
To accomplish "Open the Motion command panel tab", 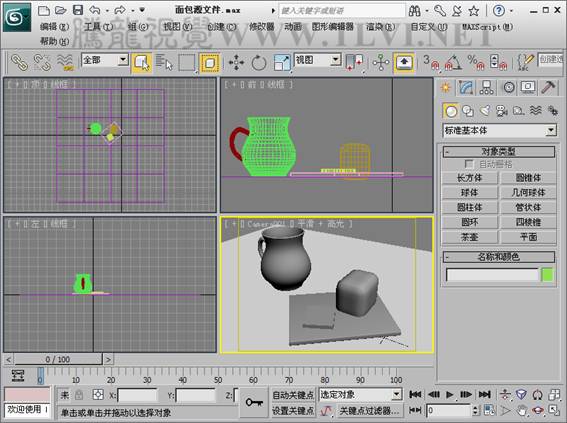I will (x=508, y=87).
